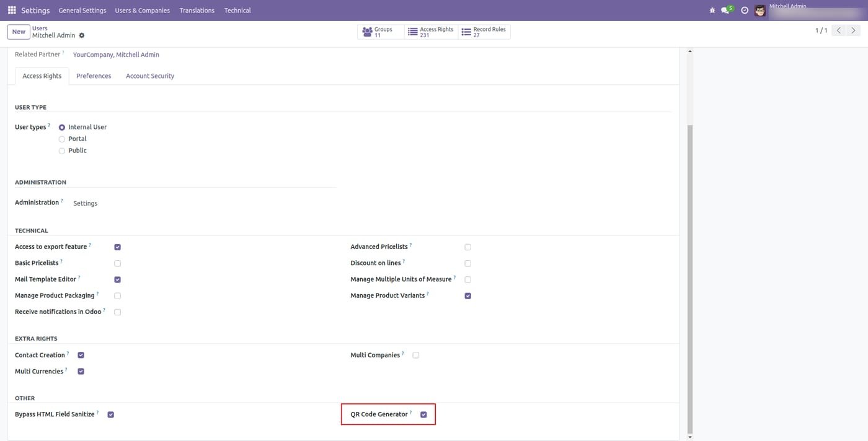Open the conversations chat icon
868x441 pixels.
(x=725, y=11)
